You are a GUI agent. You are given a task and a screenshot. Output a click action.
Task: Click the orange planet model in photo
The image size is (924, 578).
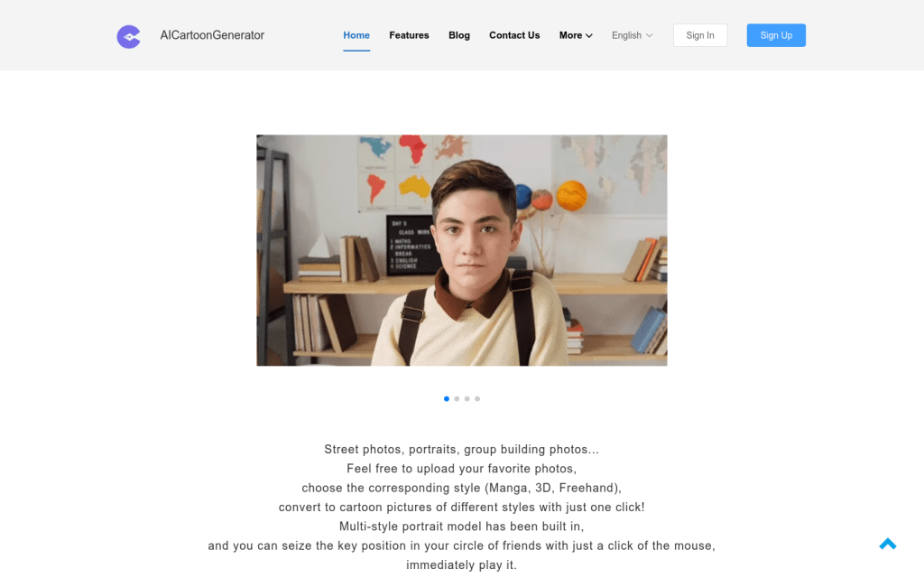point(571,196)
